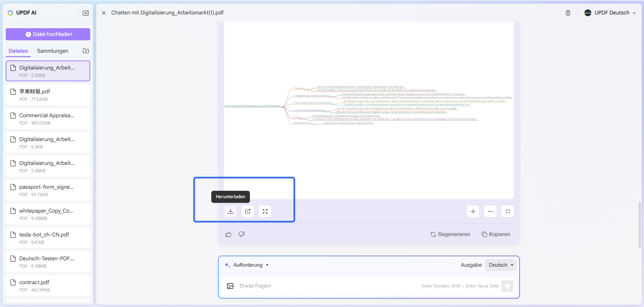Viewport: 644px width, 307px height.
Task: Change the Ausgabe language from Deutsch
Action: 500,265
